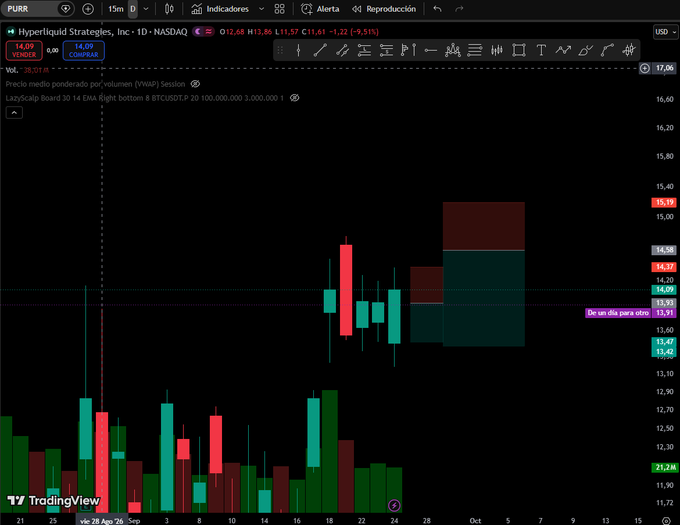Select the rectangle drawing tool

pos(519,50)
